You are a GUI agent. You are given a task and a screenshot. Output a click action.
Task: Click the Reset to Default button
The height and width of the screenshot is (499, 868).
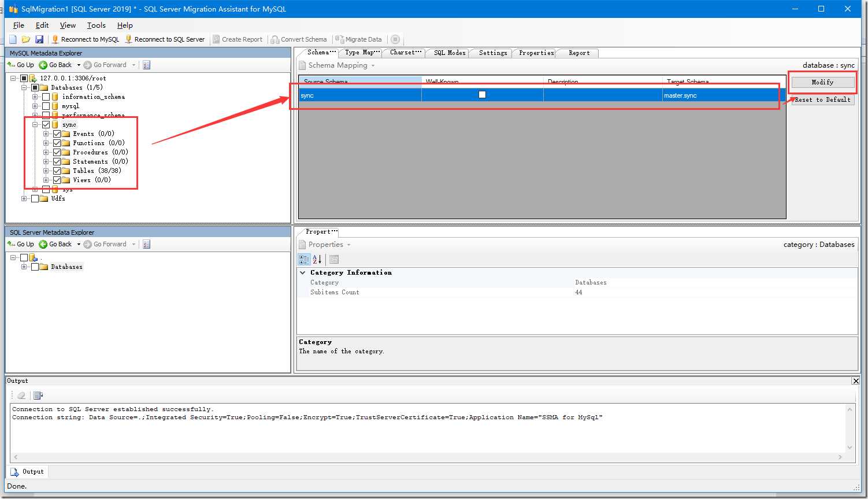point(822,99)
